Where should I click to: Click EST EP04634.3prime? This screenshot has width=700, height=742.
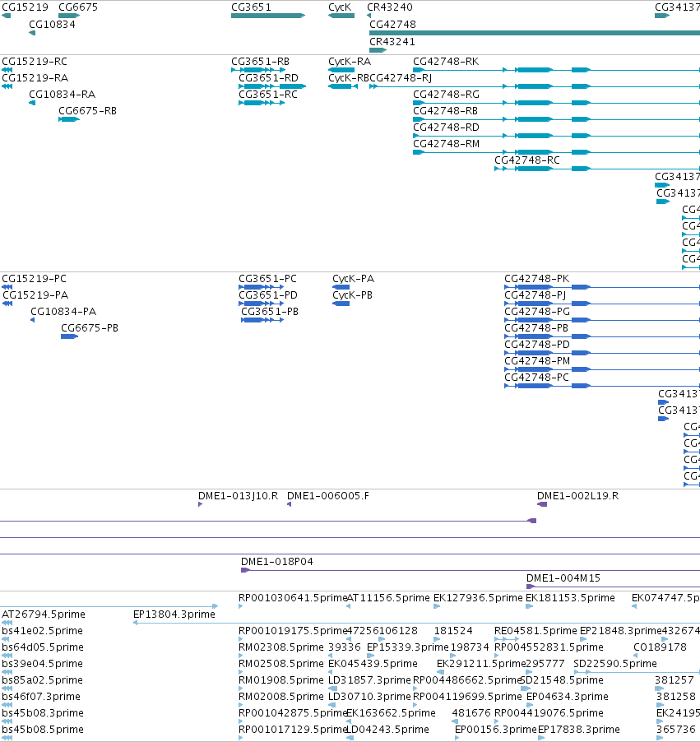(x=567, y=697)
